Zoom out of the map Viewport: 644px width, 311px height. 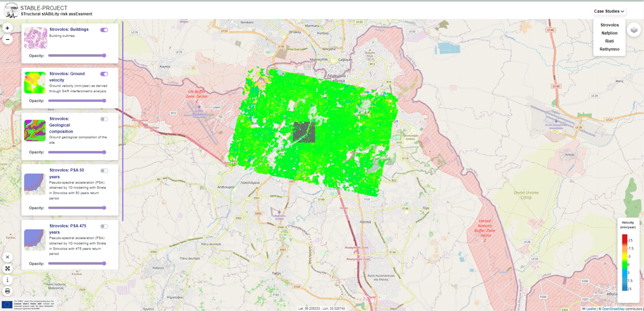point(7,39)
